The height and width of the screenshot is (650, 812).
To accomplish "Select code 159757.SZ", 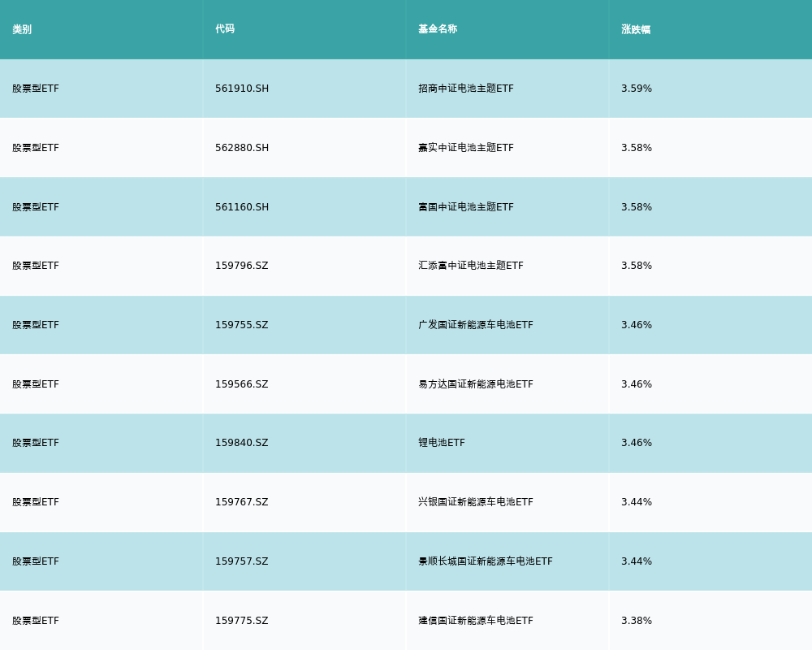I will click(x=242, y=561).
